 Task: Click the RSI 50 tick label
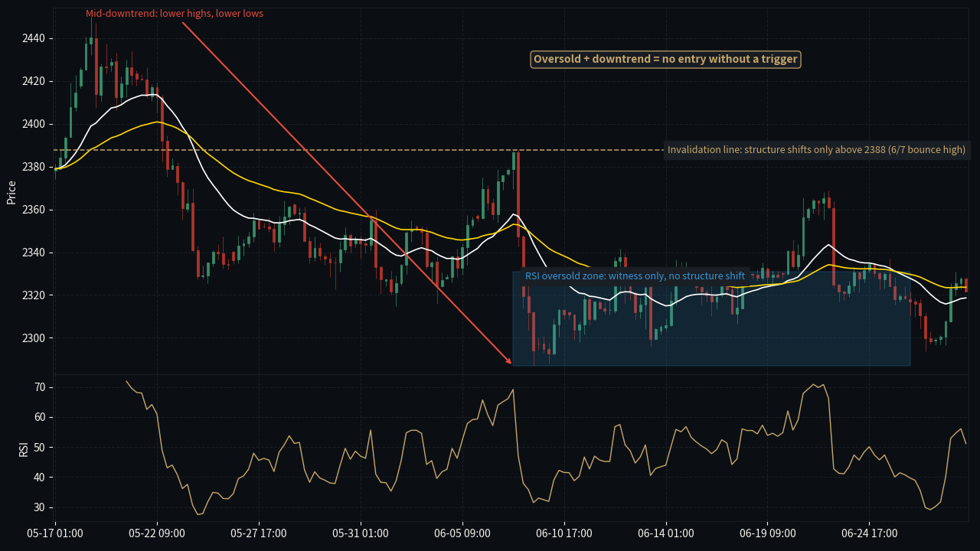pyautogui.click(x=41, y=448)
